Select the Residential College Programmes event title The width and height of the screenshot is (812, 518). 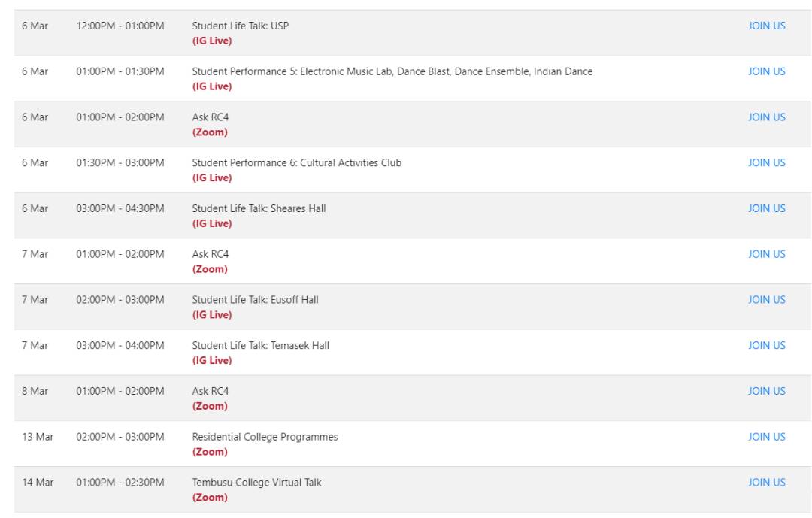click(265, 437)
